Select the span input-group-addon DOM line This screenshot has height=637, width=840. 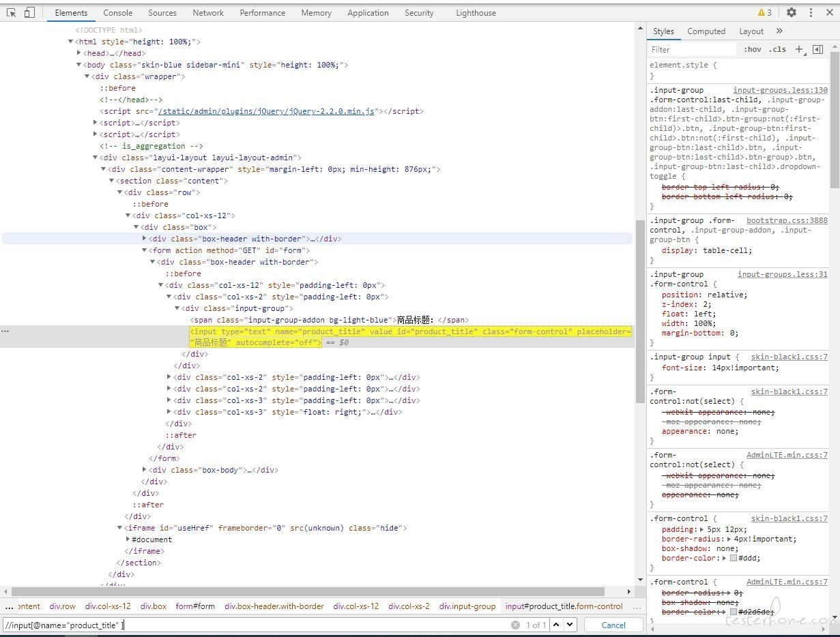[330, 320]
